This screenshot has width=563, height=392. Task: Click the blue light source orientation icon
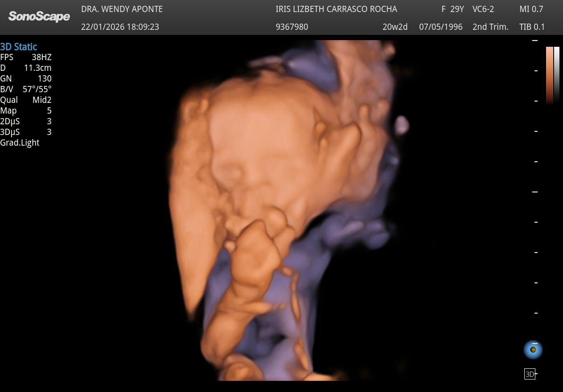pos(533,350)
